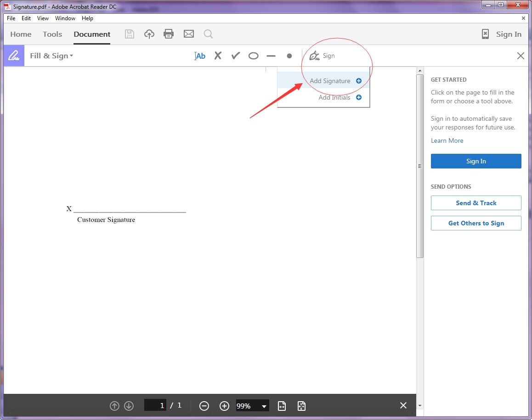Viewport: 532px width, 420px height.
Task: Click plus icon next to Add Signature
Action: (x=359, y=81)
